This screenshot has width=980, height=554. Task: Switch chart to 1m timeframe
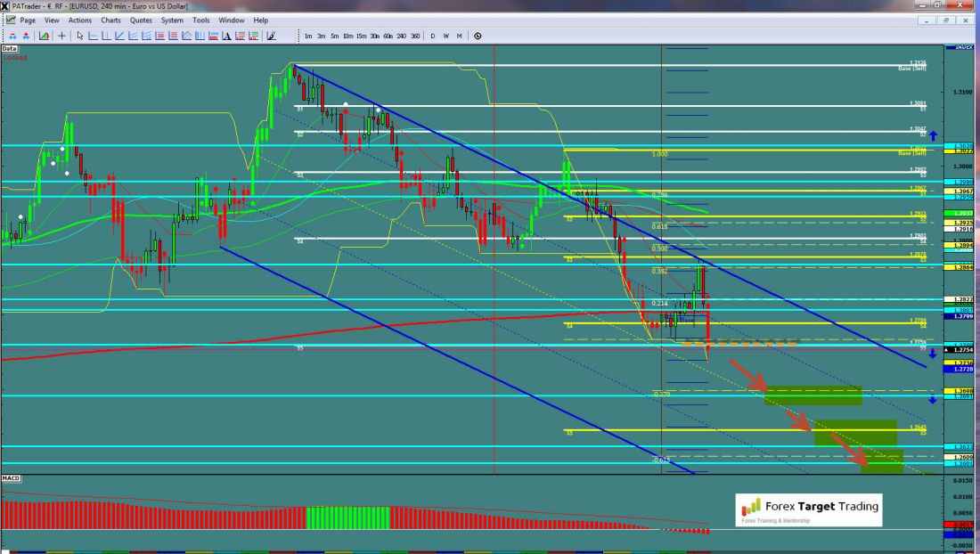(308, 36)
